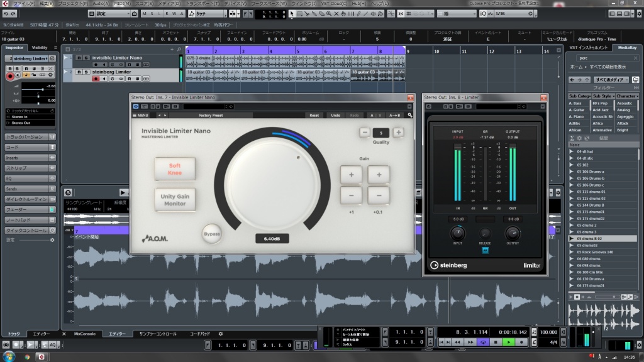This screenshot has width=644, height=362.
Task: Select the Glue tool
Action: point(314,14)
